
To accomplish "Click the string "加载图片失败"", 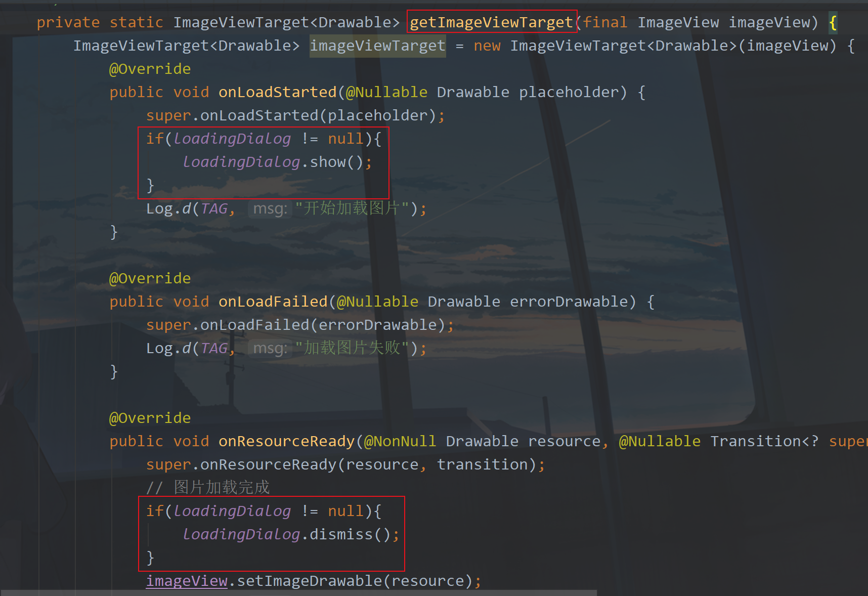I will (x=352, y=348).
